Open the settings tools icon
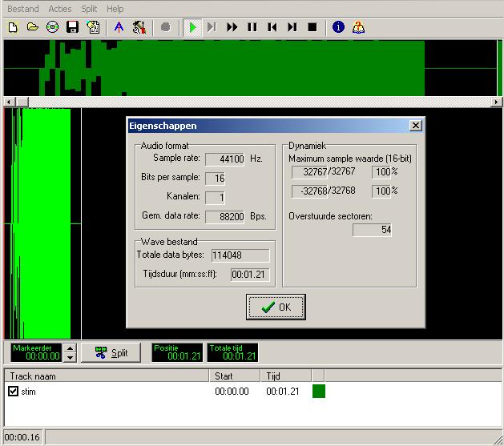The width and height of the screenshot is (504, 446). click(139, 27)
